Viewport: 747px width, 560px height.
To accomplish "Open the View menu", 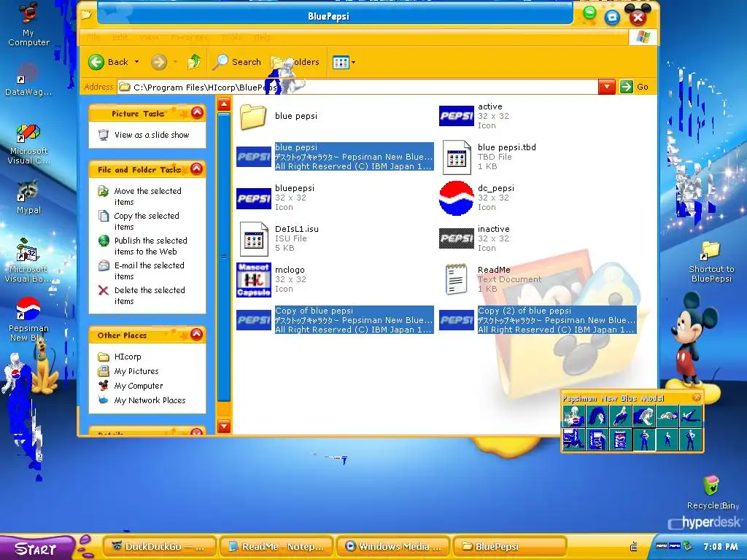I will (149, 37).
